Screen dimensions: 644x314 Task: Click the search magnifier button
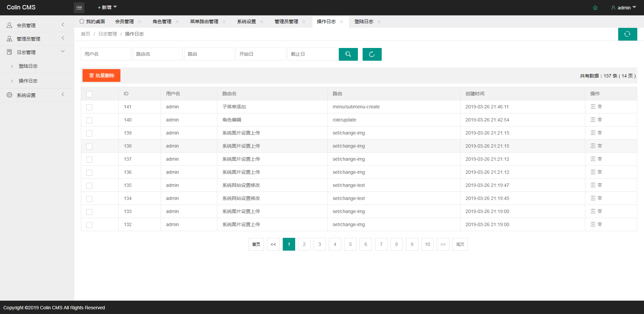coord(348,54)
